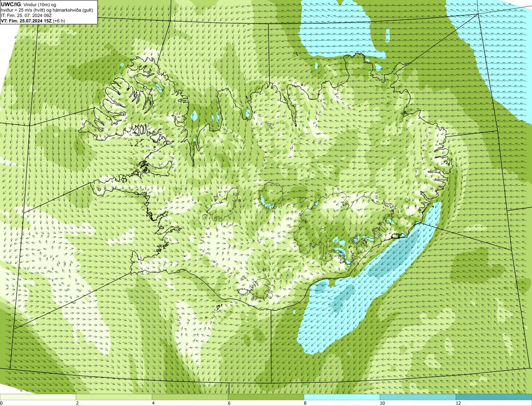Click the title line "UWC/IG: Vindur (10m) og"

click(x=29, y=5)
